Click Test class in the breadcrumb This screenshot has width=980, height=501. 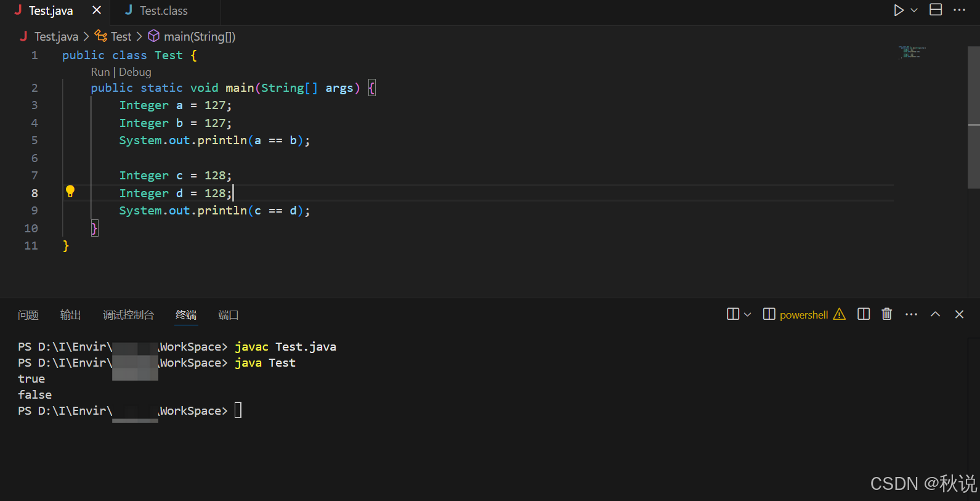(x=121, y=37)
